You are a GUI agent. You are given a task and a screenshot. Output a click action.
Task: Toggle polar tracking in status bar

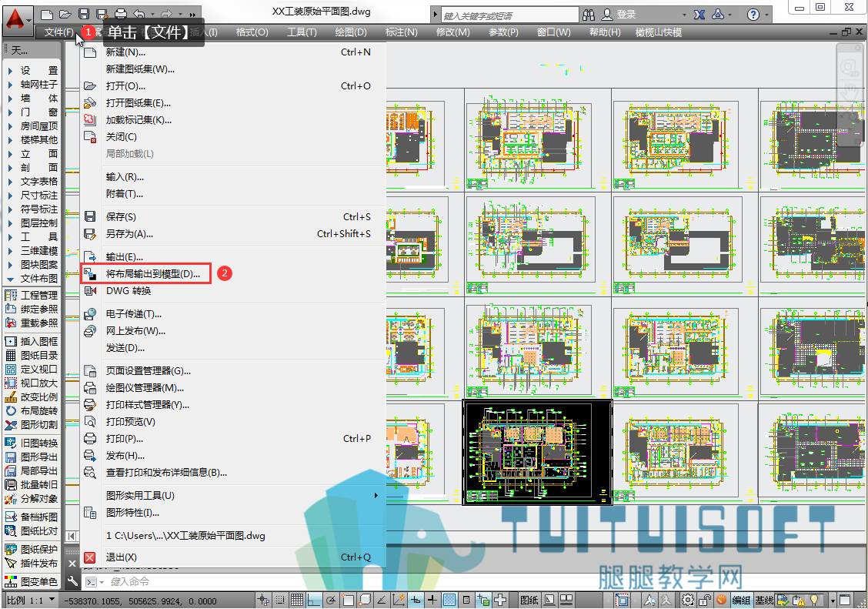click(331, 600)
